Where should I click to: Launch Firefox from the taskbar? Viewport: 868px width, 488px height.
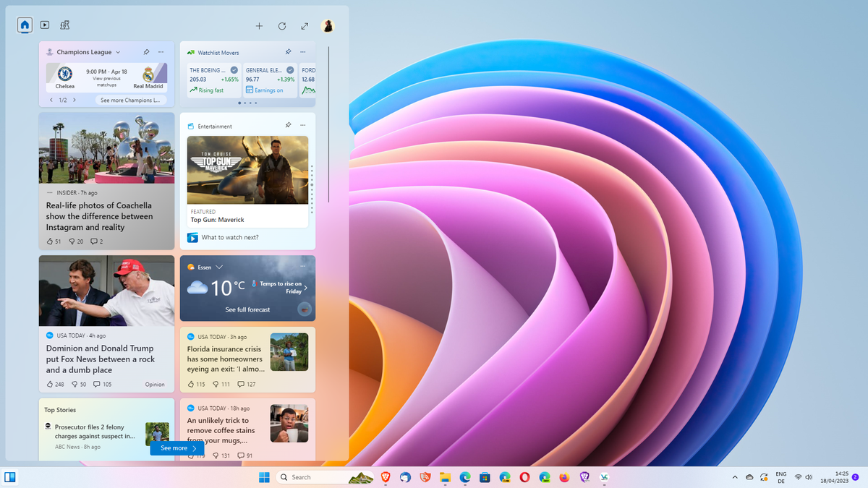(x=564, y=477)
